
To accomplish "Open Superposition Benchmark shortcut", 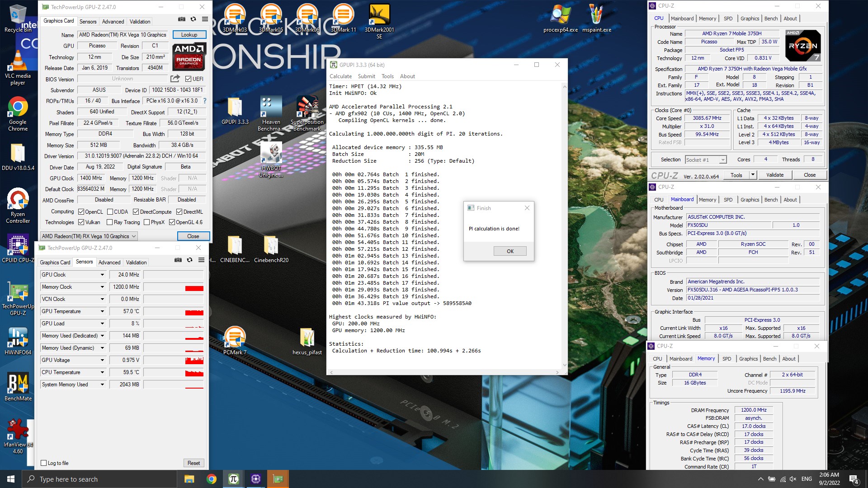I will point(307,114).
